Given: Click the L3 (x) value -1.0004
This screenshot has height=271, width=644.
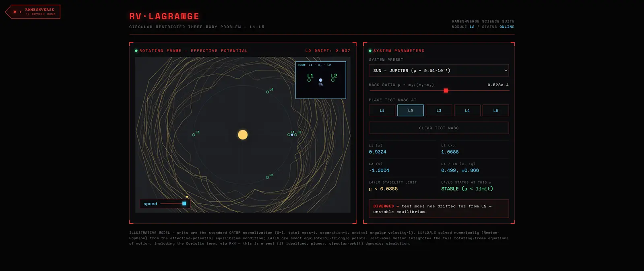Looking at the screenshot, I should (x=379, y=170).
